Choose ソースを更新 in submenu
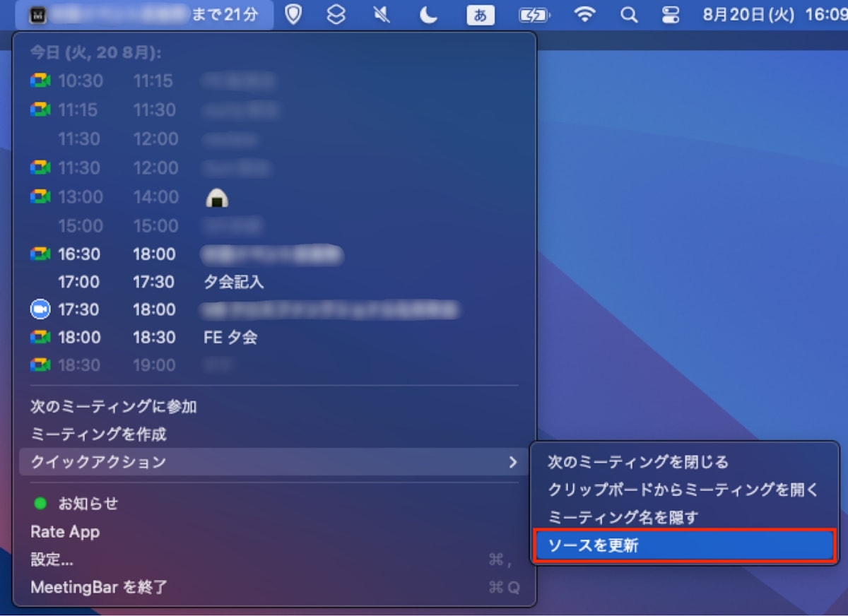 pyautogui.click(x=684, y=545)
